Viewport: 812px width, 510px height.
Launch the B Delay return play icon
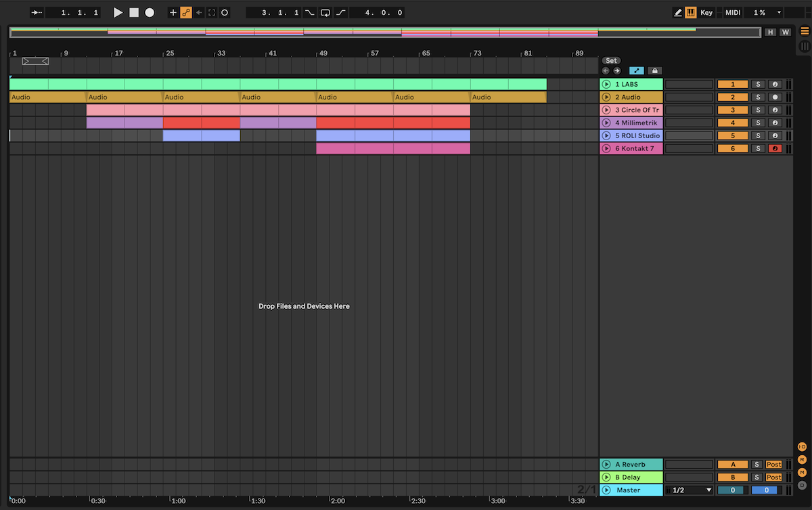pos(606,477)
